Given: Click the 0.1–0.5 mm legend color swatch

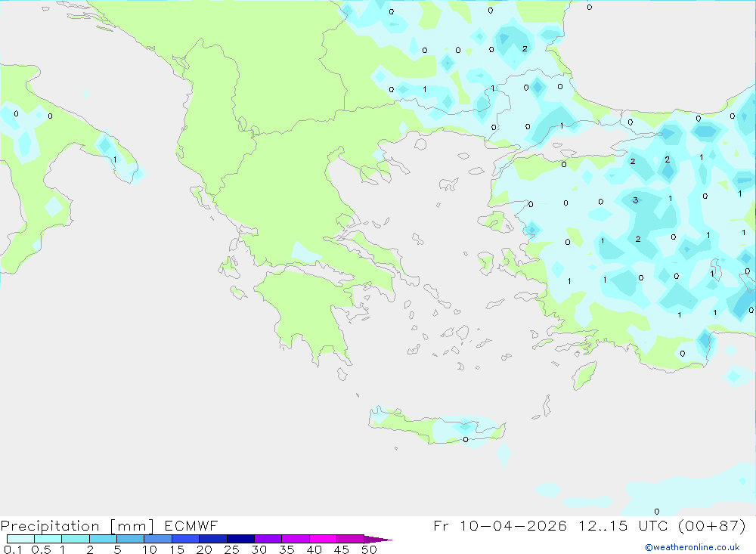Looking at the screenshot, I should (20, 539).
